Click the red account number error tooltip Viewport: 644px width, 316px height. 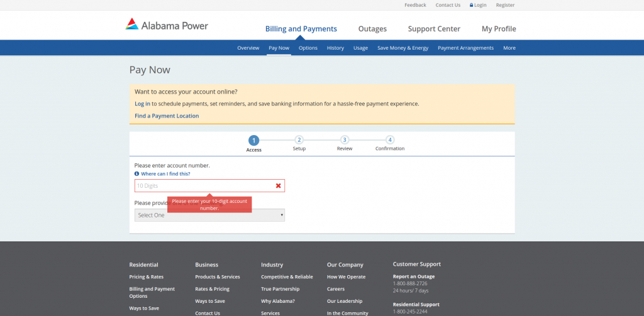pos(209,204)
